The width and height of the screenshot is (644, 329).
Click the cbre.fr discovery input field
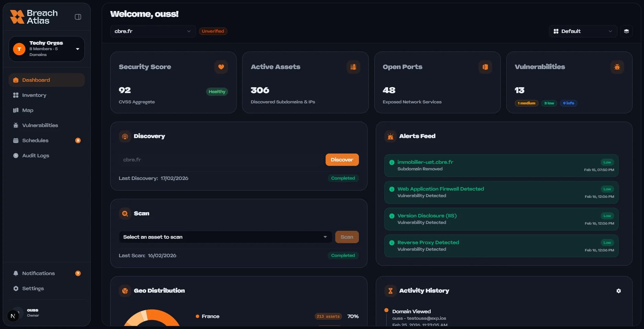click(x=220, y=160)
